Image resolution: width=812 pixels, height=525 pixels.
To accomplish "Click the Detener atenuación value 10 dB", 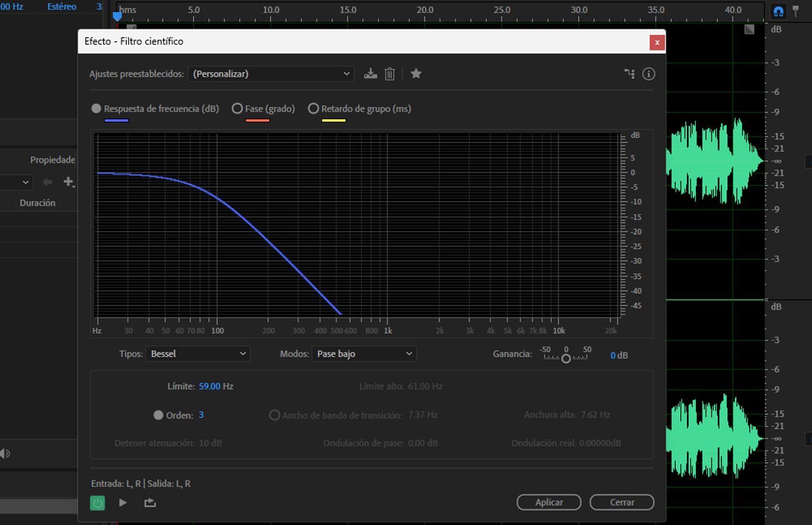I will coord(210,443).
